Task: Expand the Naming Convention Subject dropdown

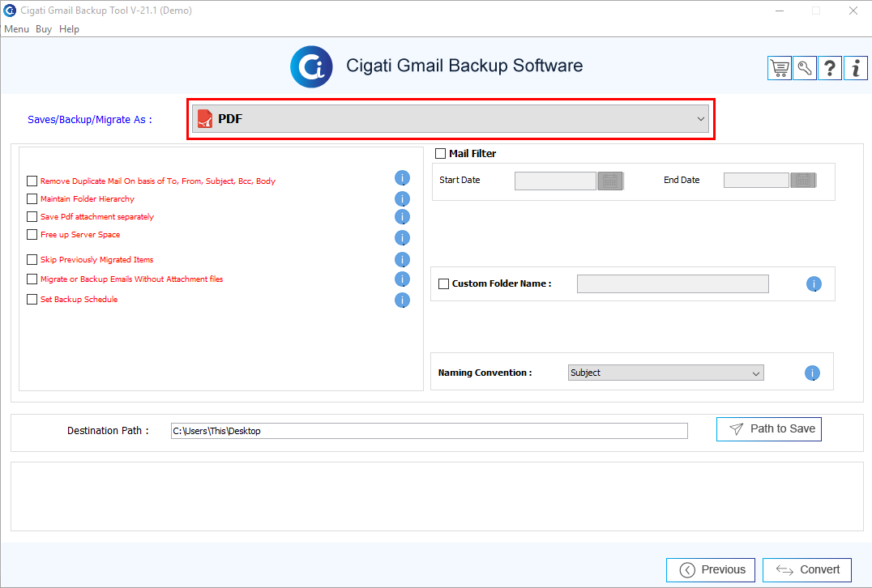Action: [665, 373]
